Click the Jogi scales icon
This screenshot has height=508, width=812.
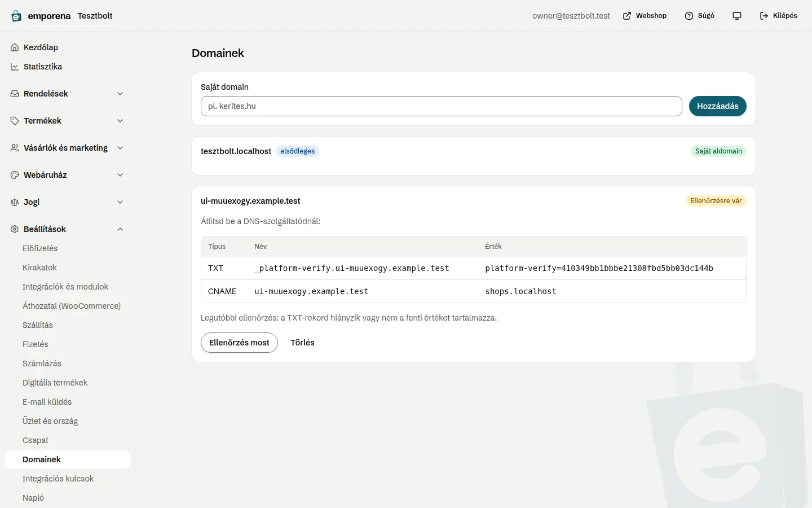coord(15,202)
